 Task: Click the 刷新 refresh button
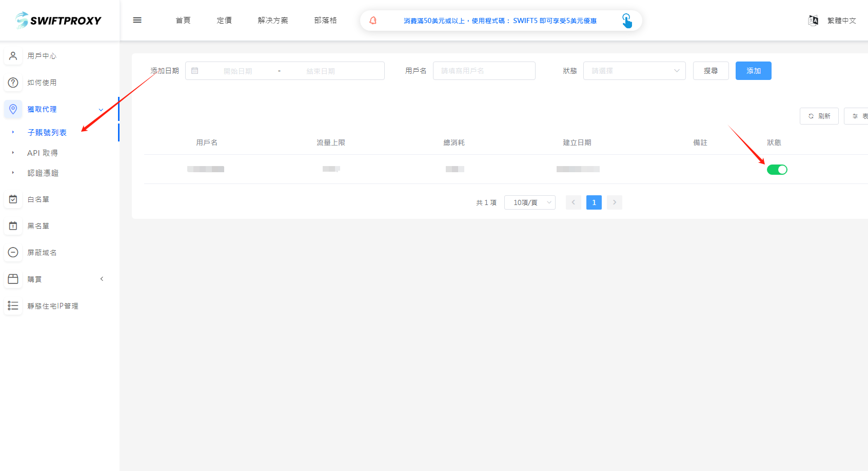point(819,116)
